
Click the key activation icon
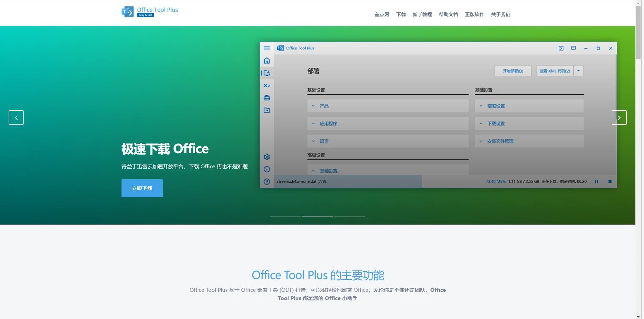click(267, 85)
